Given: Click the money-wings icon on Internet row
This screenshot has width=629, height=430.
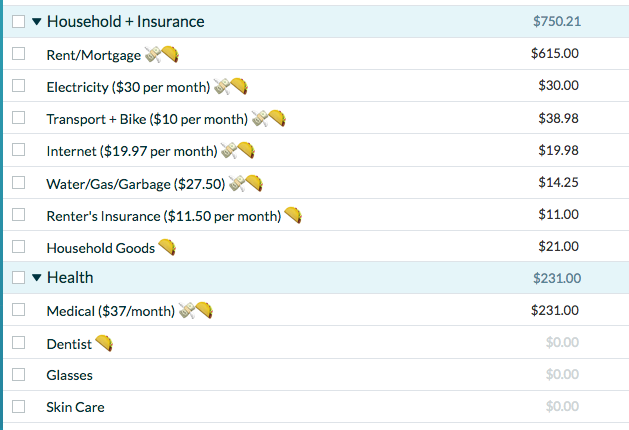Looking at the screenshot, I should click(229, 150).
